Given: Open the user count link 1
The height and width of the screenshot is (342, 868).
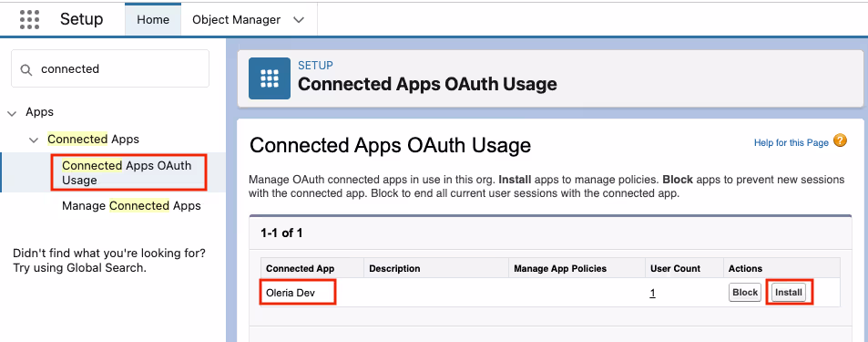Looking at the screenshot, I should click(x=653, y=294).
